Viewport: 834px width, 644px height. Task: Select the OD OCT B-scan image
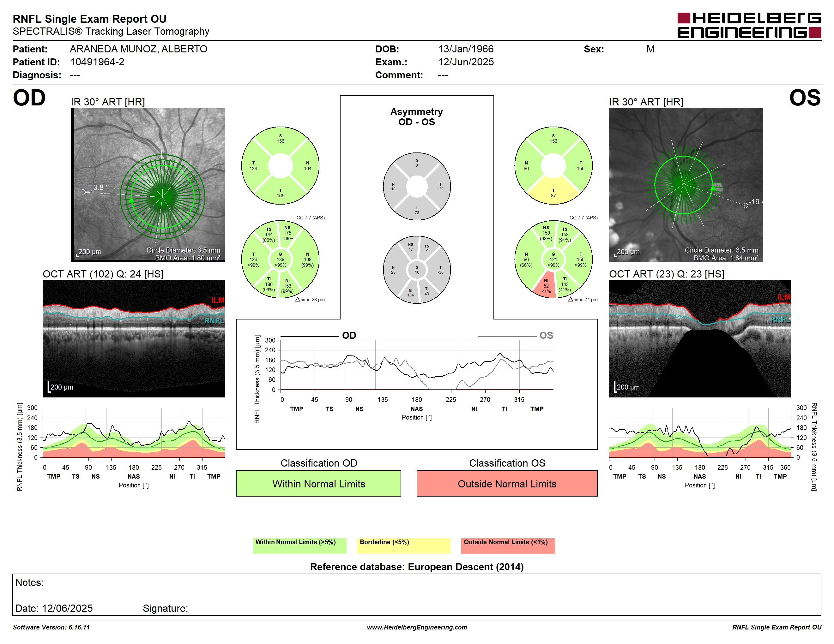coord(134,338)
